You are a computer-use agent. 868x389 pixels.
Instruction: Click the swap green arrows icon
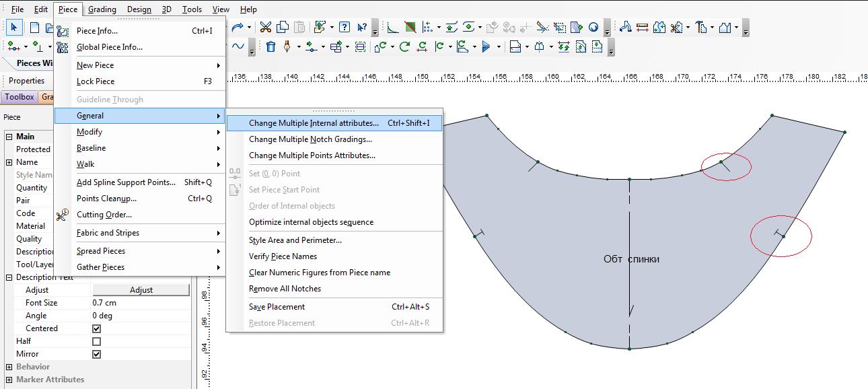[x=564, y=46]
